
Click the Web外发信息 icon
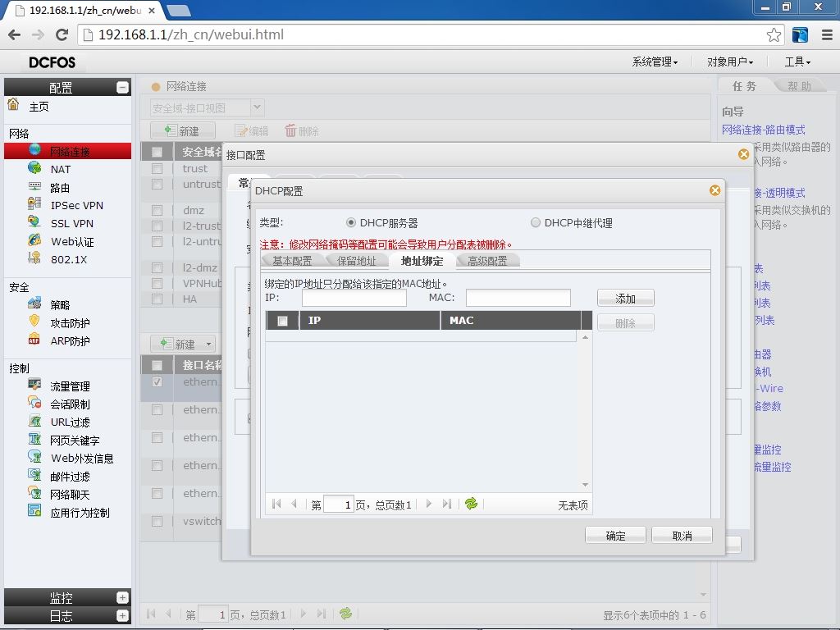(x=34, y=457)
